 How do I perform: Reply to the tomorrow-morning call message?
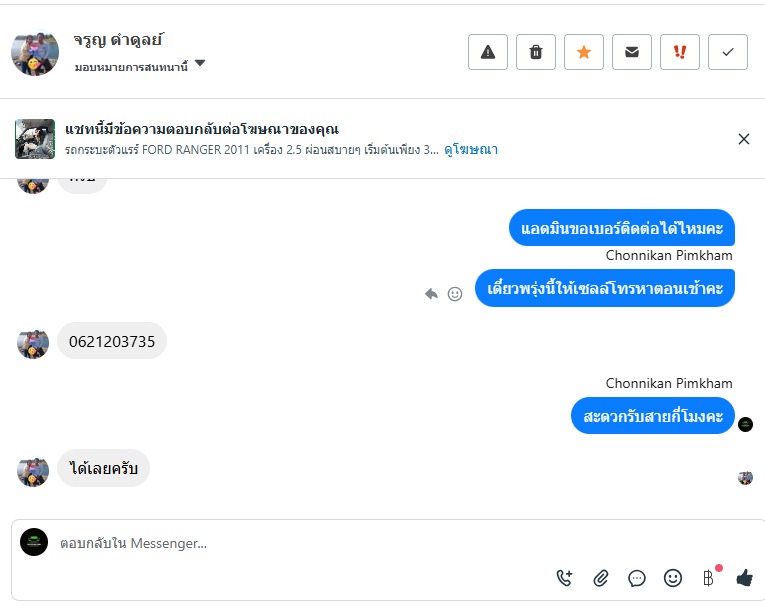click(x=431, y=294)
